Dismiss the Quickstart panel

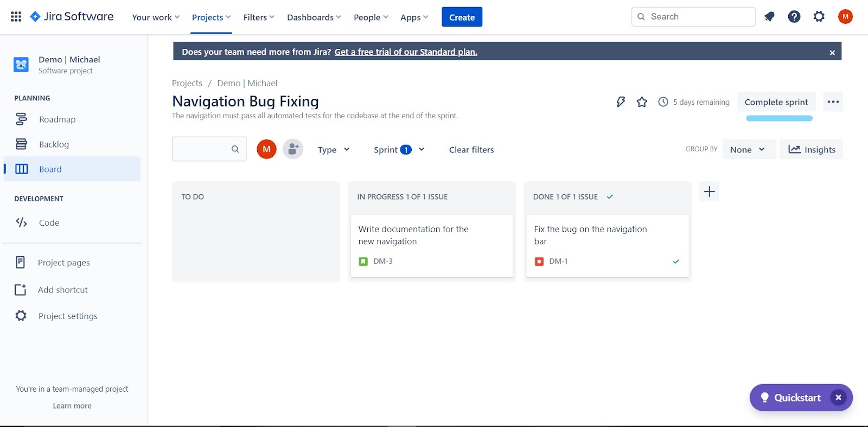click(838, 398)
